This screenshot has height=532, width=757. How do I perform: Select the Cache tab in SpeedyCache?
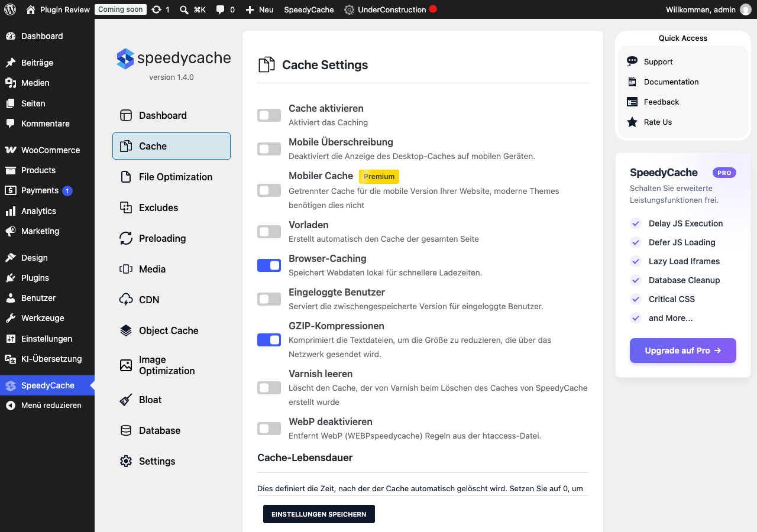[172, 146]
